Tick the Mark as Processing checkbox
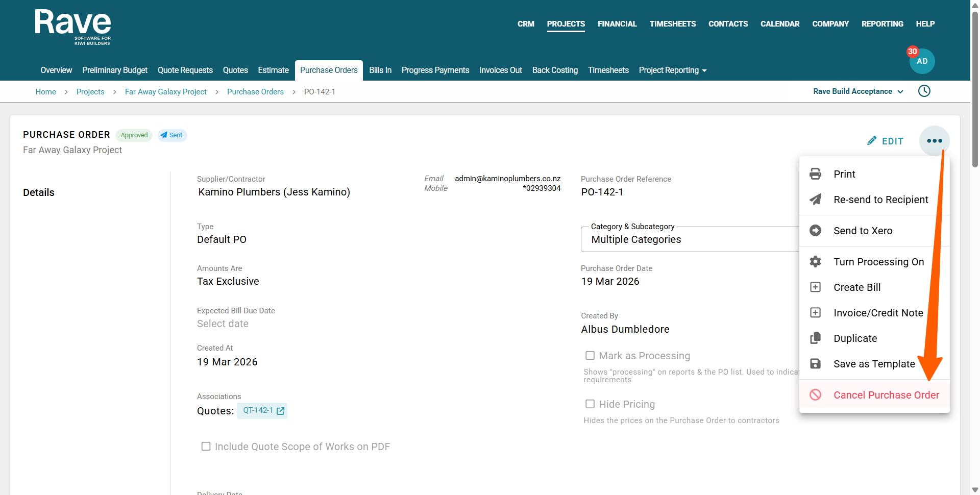 [590, 356]
